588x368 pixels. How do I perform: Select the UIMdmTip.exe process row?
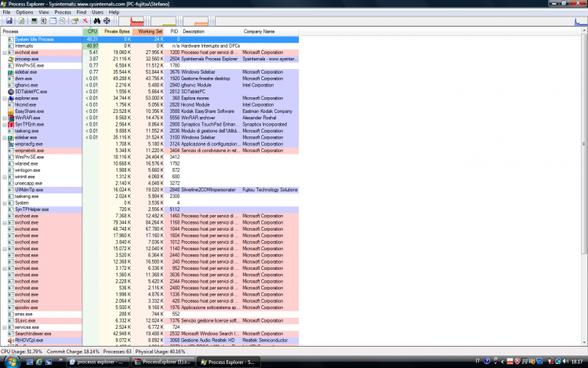tap(150, 190)
